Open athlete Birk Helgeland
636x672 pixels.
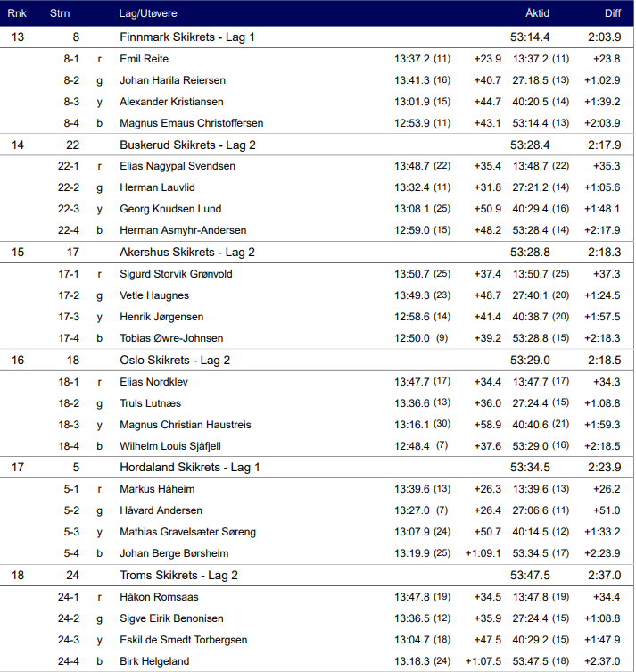[x=154, y=661]
